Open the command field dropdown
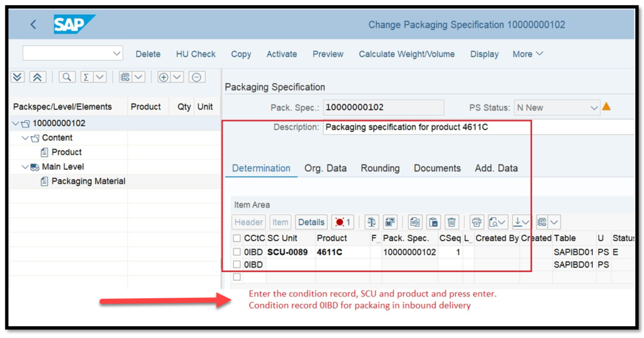 pos(116,54)
